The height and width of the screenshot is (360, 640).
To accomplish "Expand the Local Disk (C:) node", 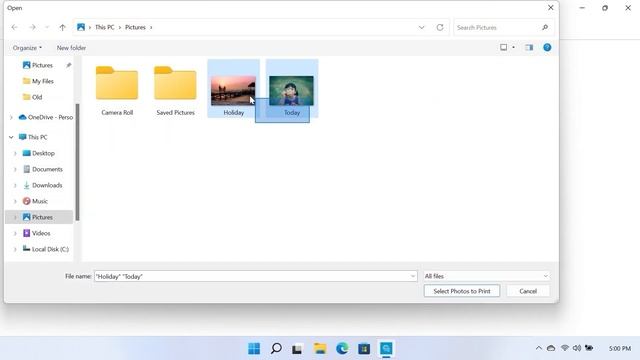I will click(x=15, y=249).
